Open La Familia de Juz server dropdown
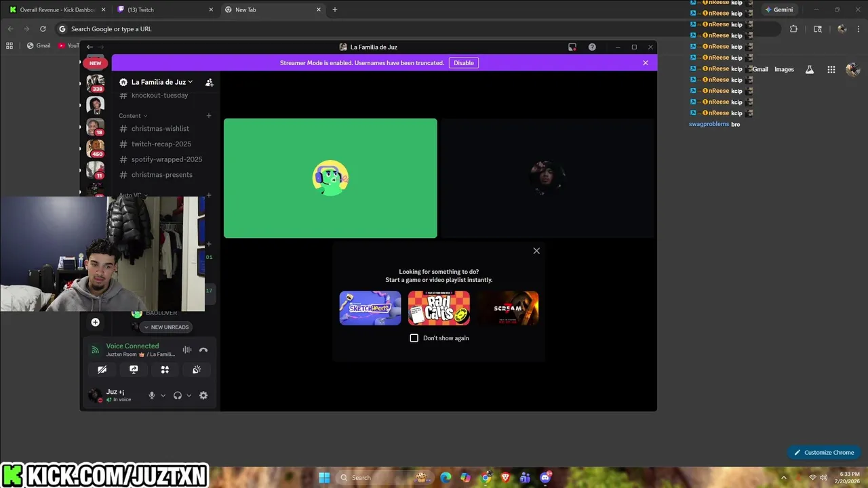The width and height of the screenshot is (868, 488). tap(161, 82)
